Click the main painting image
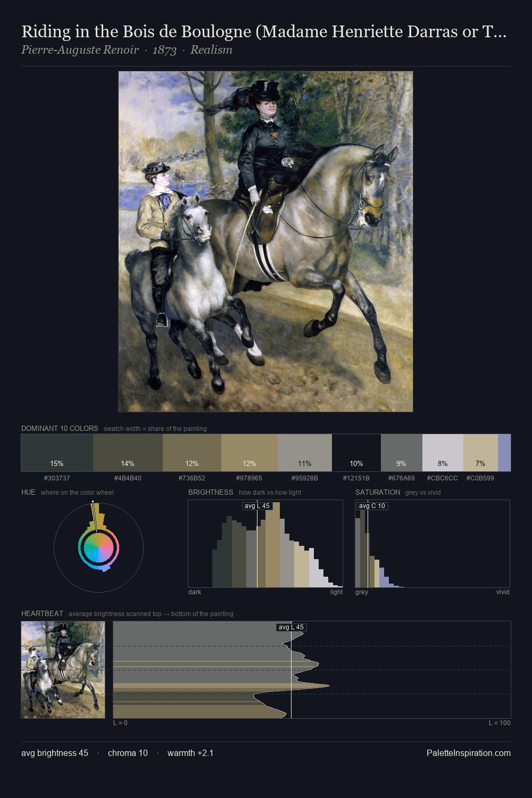This screenshot has height=798, width=532. pos(265,242)
